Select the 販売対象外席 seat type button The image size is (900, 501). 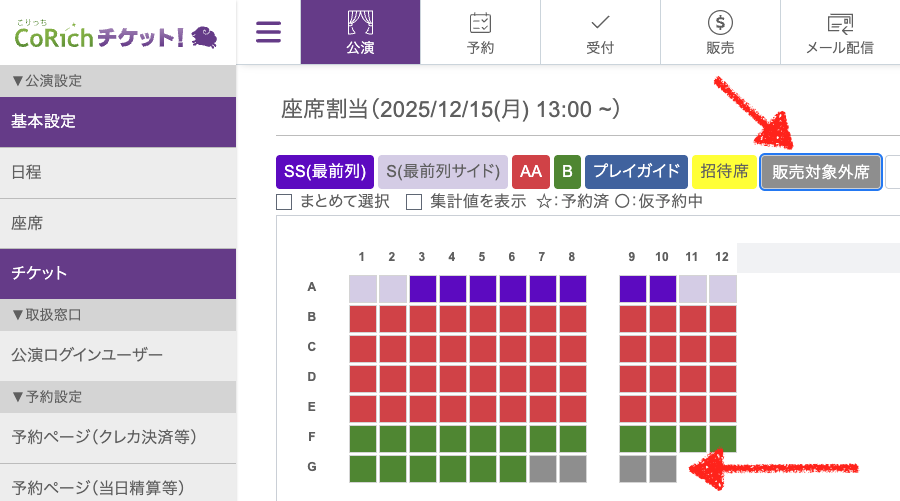click(x=820, y=172)
